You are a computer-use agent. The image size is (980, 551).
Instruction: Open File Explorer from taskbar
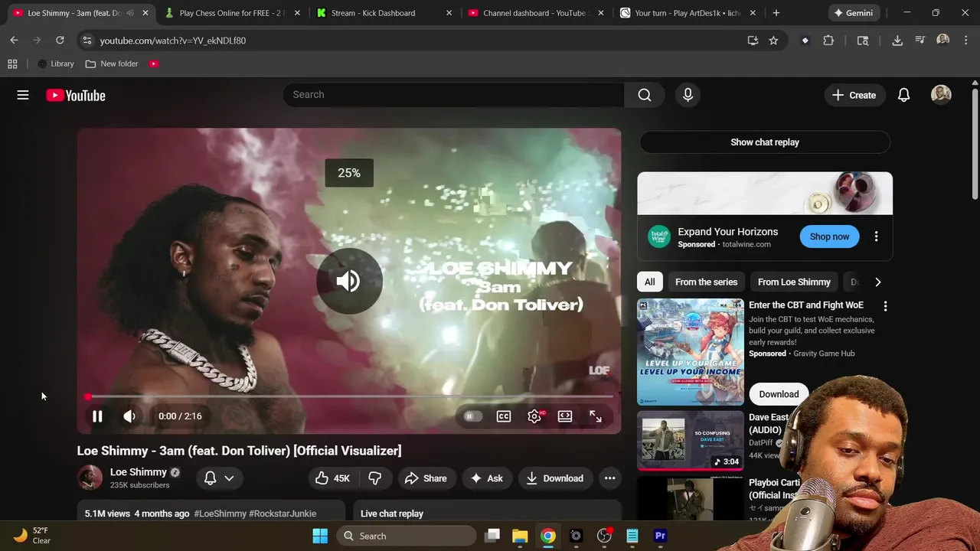coord(520,536)
